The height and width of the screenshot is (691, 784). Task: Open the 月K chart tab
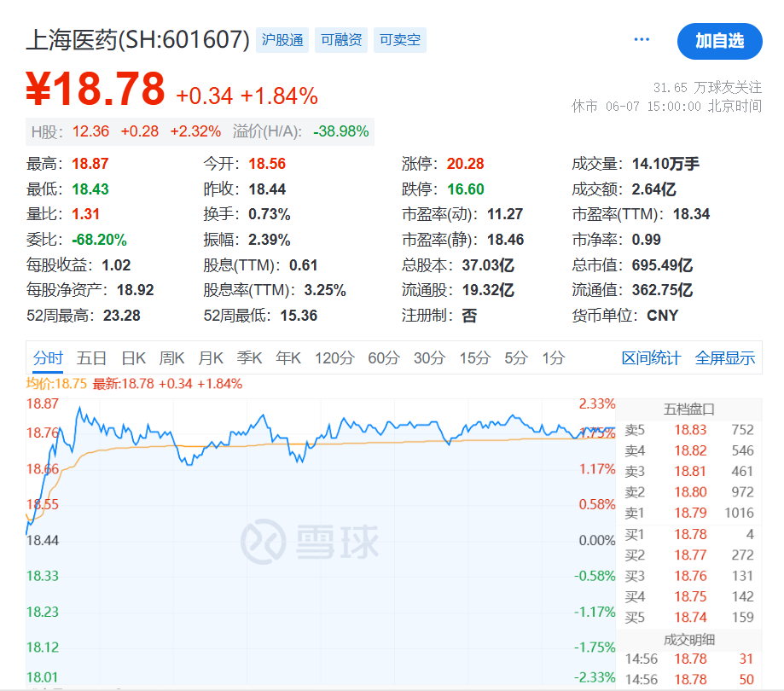pyautogui.click(x=211, y=358)
